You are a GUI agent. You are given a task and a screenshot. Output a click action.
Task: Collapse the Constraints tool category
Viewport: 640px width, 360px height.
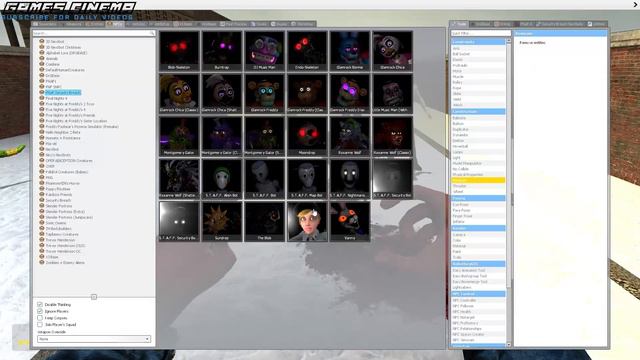coord(478,42)
